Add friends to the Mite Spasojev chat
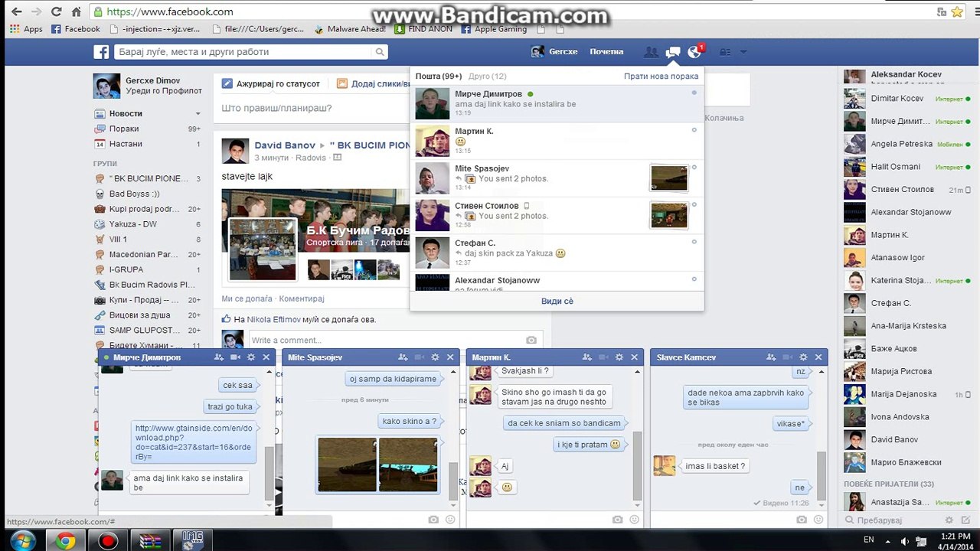 coord(403,357)
